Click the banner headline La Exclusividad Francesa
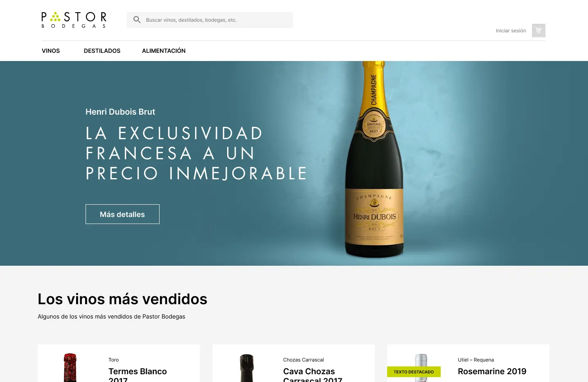The width and height of the screenshot is (588, 382). coord(196,153)
